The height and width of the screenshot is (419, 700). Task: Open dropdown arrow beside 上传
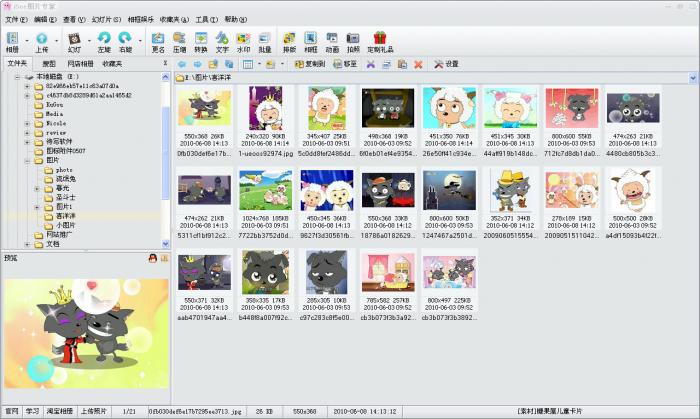pos(56,41)
